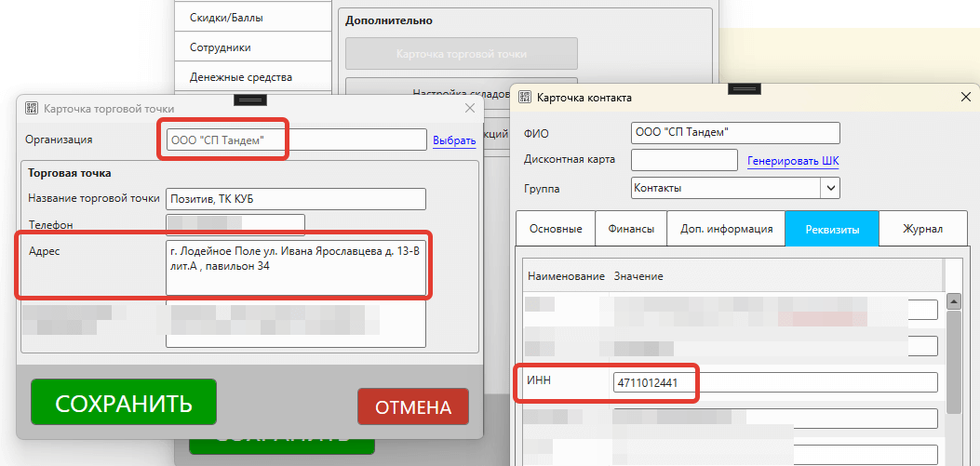Expand the Группа dropdown

click(x=829, y=188)
